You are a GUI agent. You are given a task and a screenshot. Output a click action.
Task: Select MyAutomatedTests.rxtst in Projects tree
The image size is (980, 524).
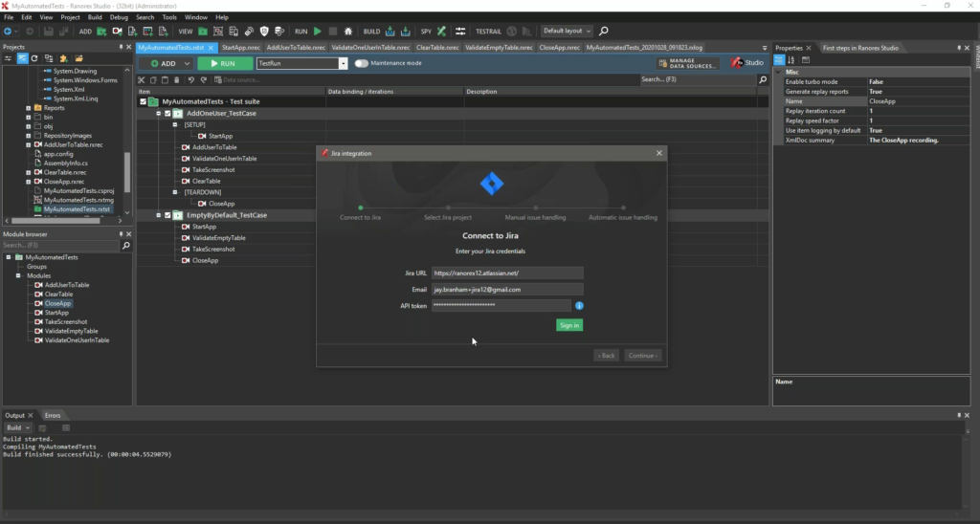tap(77, 209)
